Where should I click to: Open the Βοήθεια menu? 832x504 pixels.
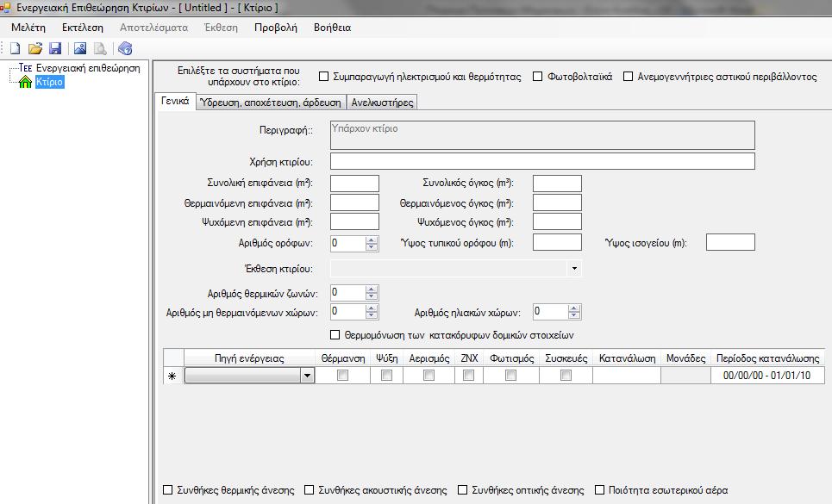(332, 28)
